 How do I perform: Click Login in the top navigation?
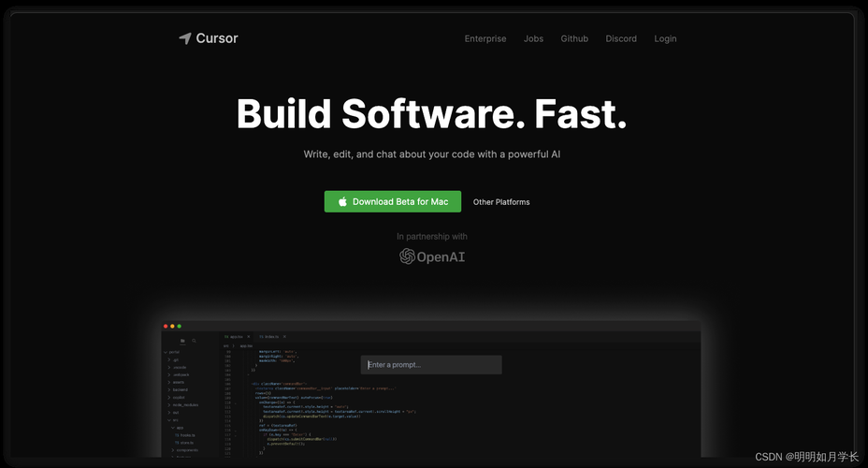665,38
